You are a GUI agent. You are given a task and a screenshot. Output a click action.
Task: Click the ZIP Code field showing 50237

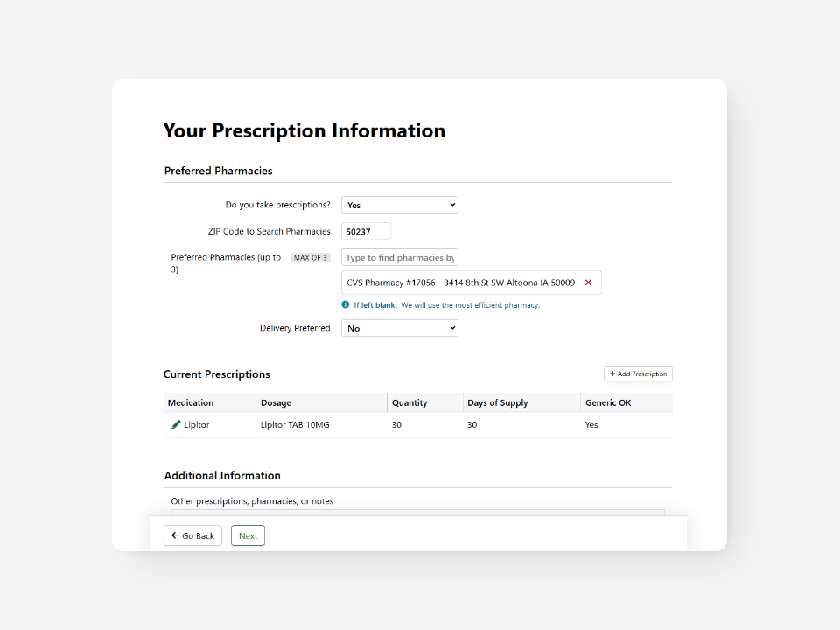tap(365, 230)
